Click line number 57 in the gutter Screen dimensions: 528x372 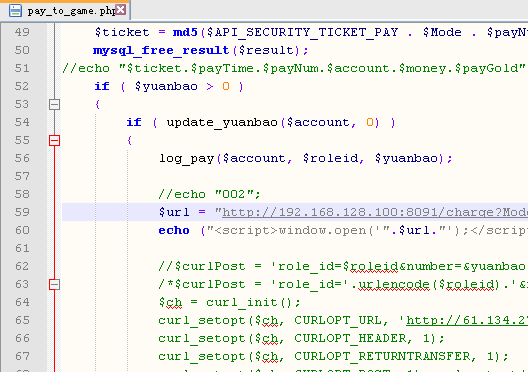(22, 176)
